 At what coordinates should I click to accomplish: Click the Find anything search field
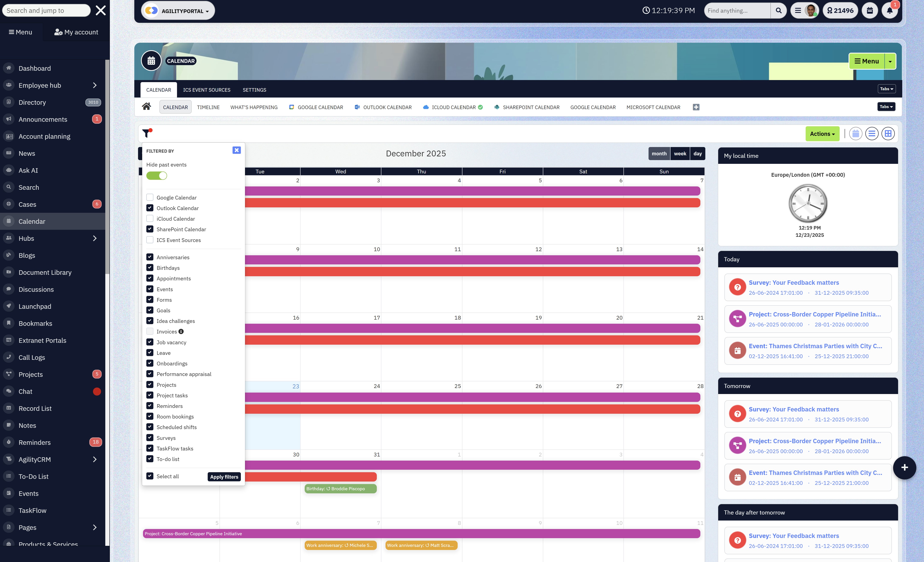point(737,10)
